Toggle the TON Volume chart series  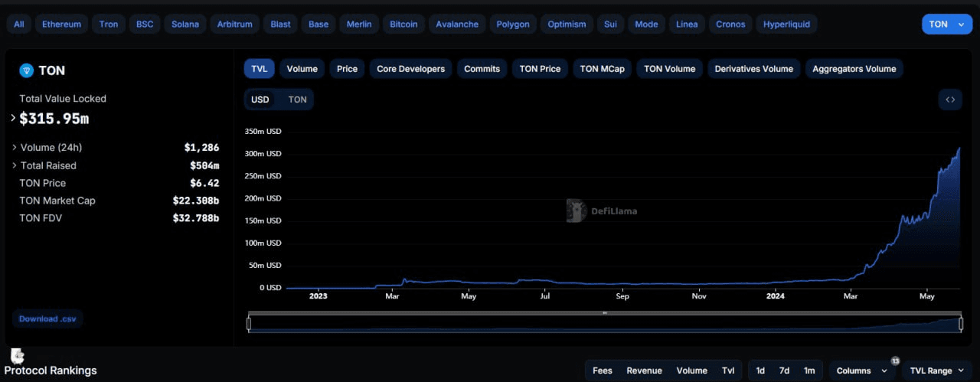click(669, 69)
